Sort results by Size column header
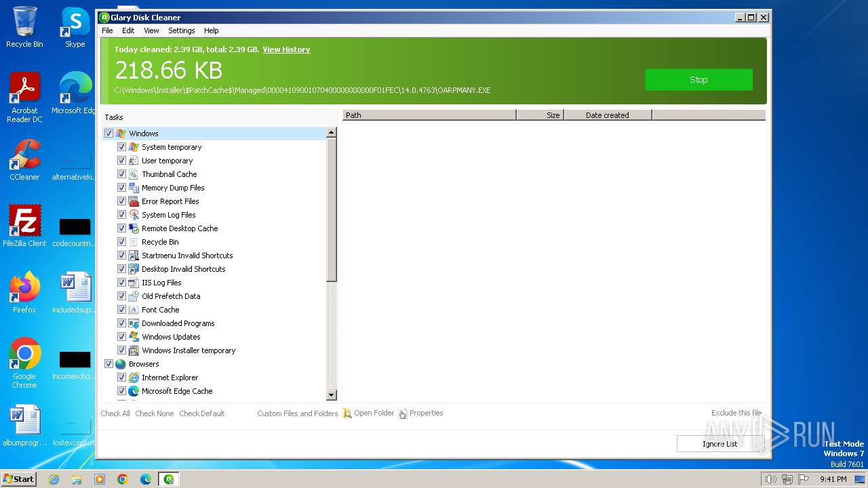 click(x=540, y=115)
